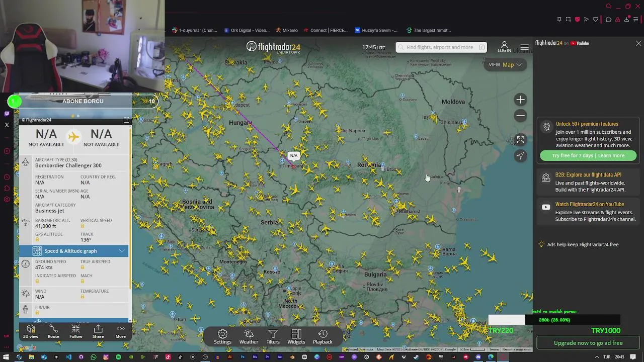The width and height of the screenshot is (644, 362).
Task: Open sidebar settings gear icon
Action: [x=7, y=200]
